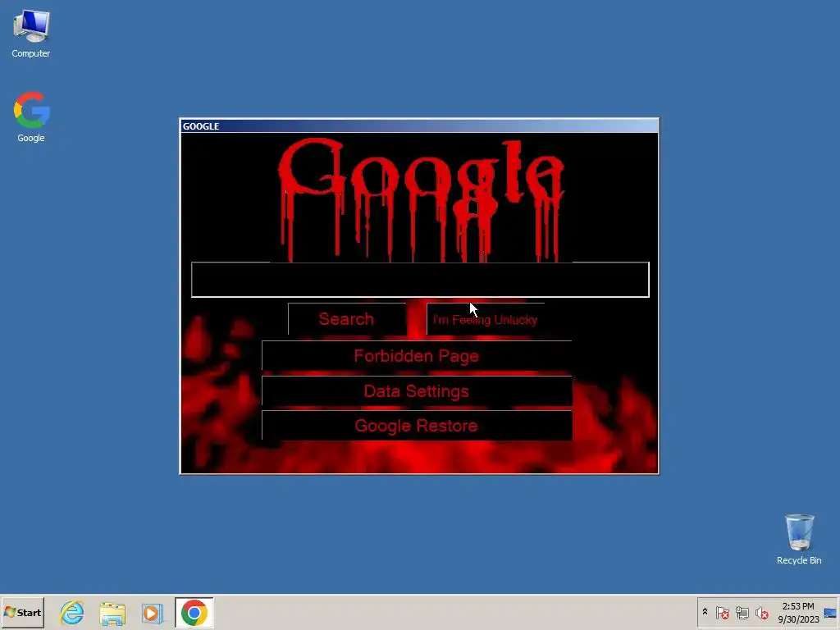Image resolution: width=840 pixels, height=630 pixels.
Task: Click the Show Desktop tray icon
Action: coord(830,612)
